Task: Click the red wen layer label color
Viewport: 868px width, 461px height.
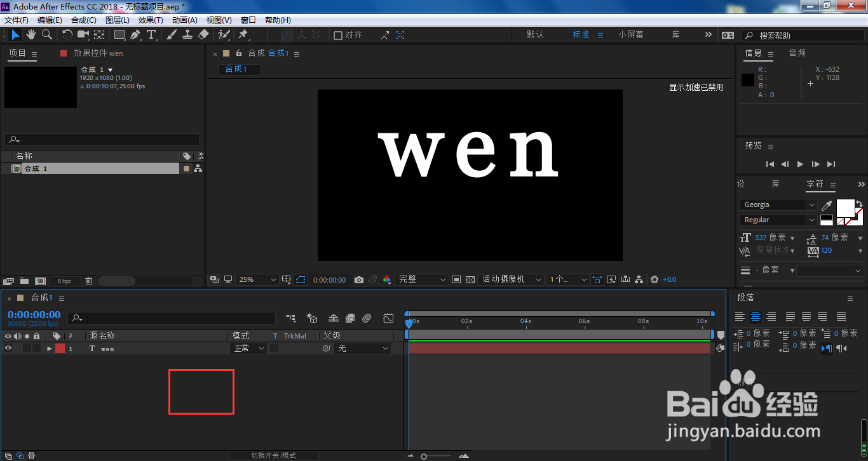Action: point(60,349)
